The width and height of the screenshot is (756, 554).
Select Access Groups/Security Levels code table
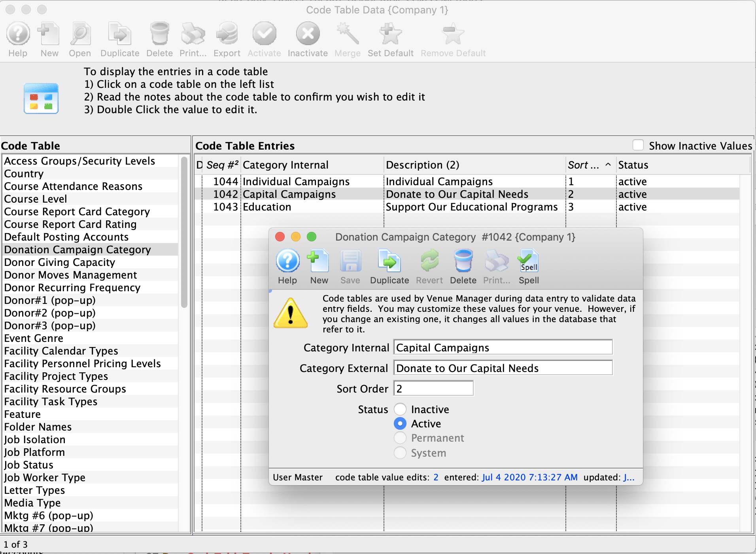pos(90,161)
